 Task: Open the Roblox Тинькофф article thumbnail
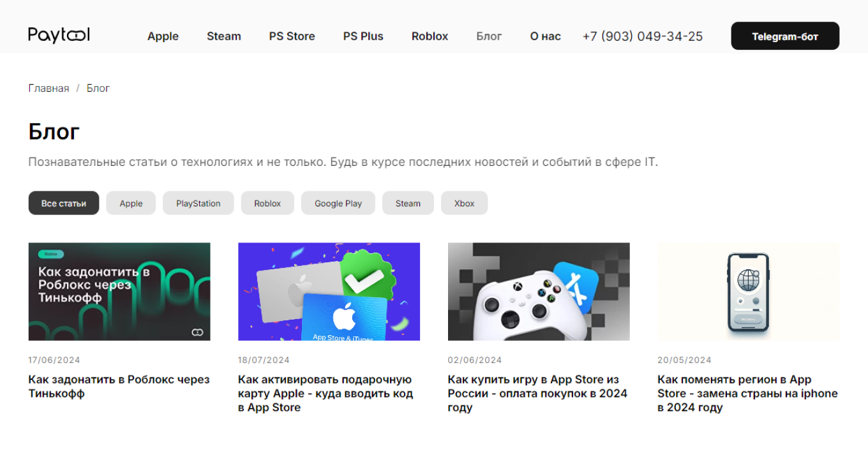[x=119, y=292]
